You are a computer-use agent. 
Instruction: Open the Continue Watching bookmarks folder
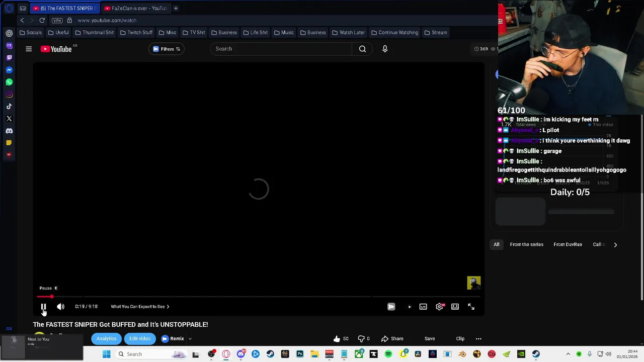pyautogui.click(x=394, y=33)
